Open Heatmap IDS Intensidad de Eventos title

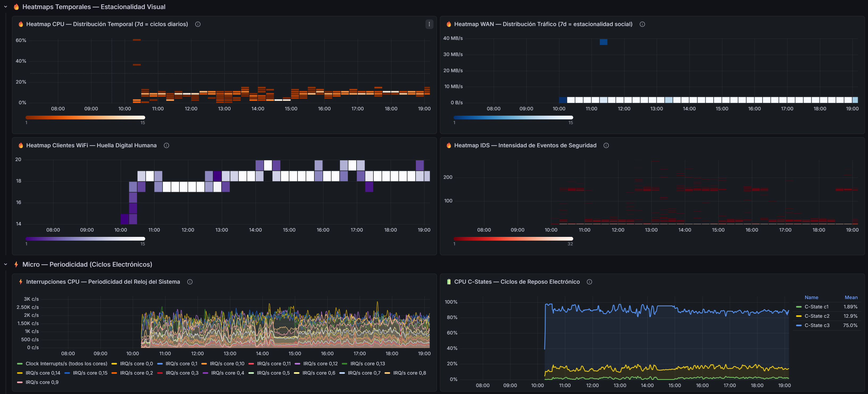point(525,145)
